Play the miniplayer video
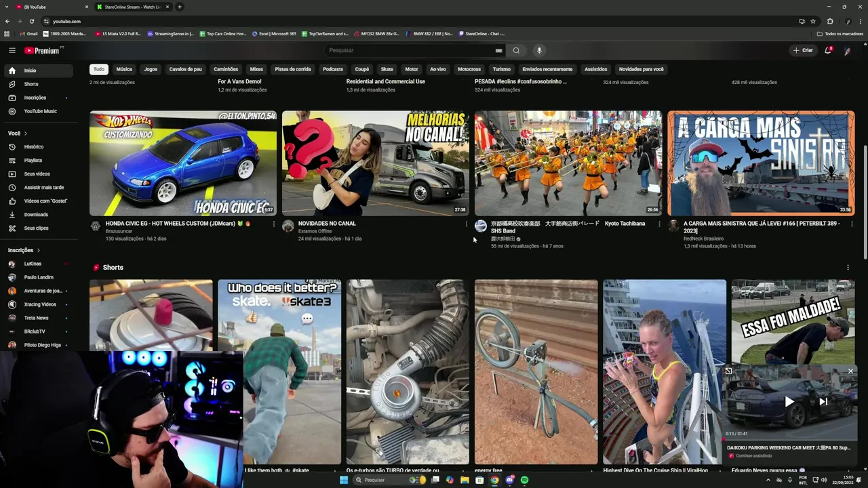Screen dimensions: 868x488 [789, 402]
